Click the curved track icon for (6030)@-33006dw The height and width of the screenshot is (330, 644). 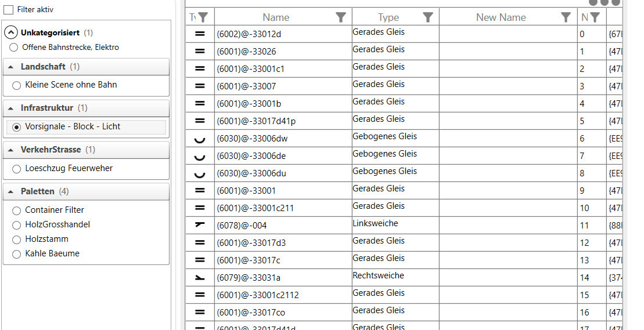pos(200,139)
